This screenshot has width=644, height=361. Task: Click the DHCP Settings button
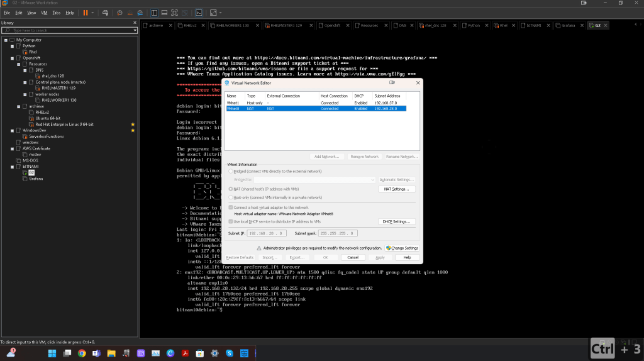point(396,221)
